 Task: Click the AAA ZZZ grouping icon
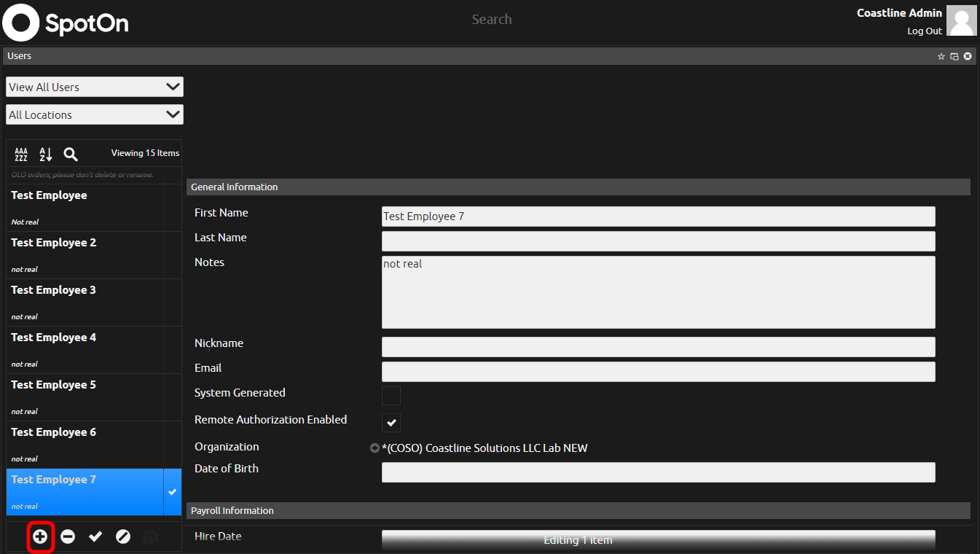click(21, 154)
